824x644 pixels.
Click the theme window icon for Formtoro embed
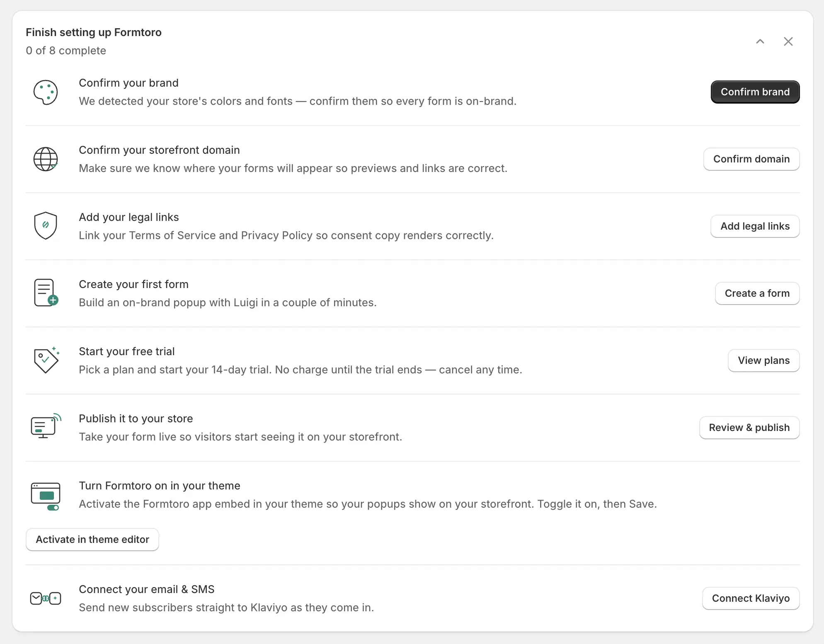[x=46, y=496]
